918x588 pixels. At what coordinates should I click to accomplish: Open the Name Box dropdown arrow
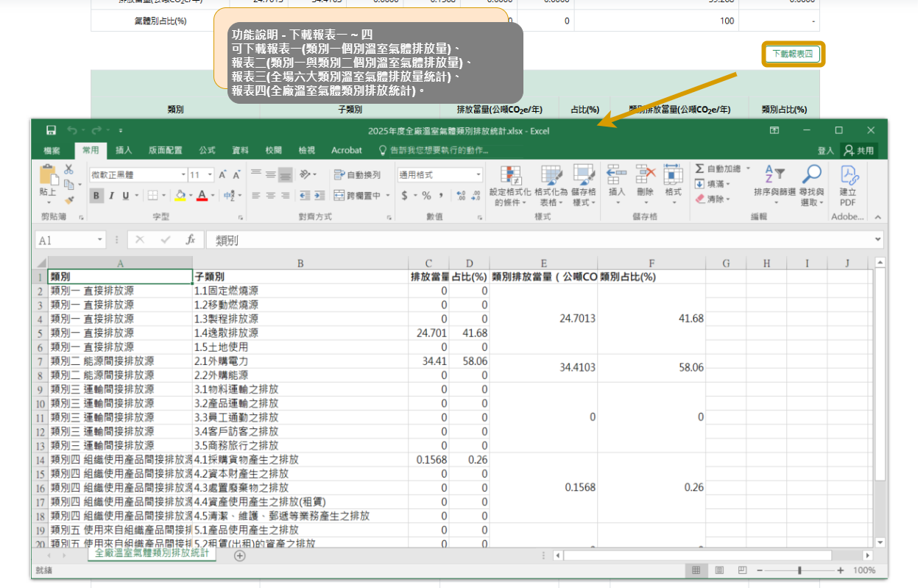(x=101, y=241)
